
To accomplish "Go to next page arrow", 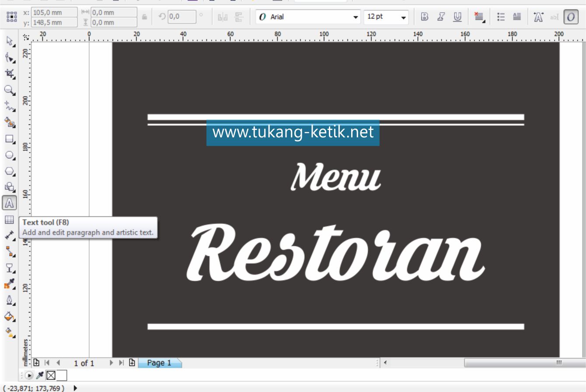I will (x=111, y=363).
